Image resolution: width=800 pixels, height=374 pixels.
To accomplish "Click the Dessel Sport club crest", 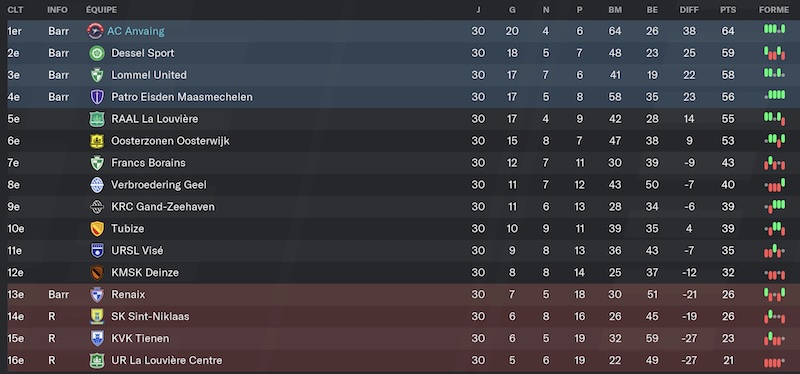I will click(x=97, y=53).
